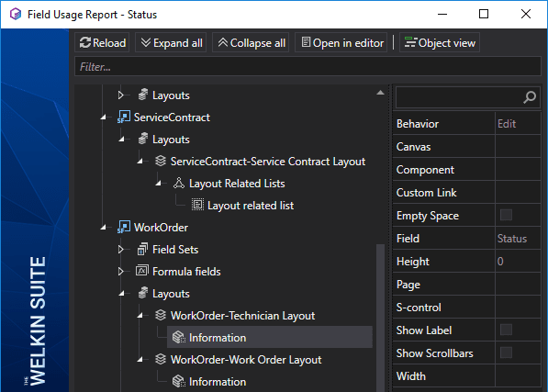Expand the Formula fields node
Image resolution: width=548 pixels, height=392 pixels.
121,272
